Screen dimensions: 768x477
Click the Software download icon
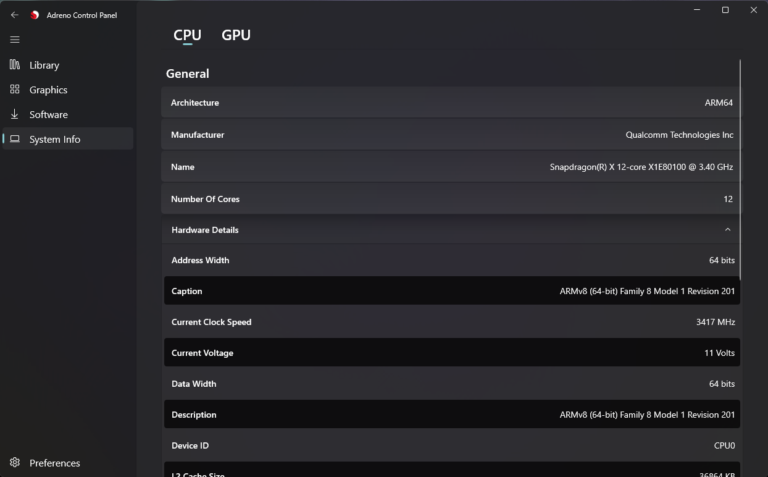click(x=14, y=115)
